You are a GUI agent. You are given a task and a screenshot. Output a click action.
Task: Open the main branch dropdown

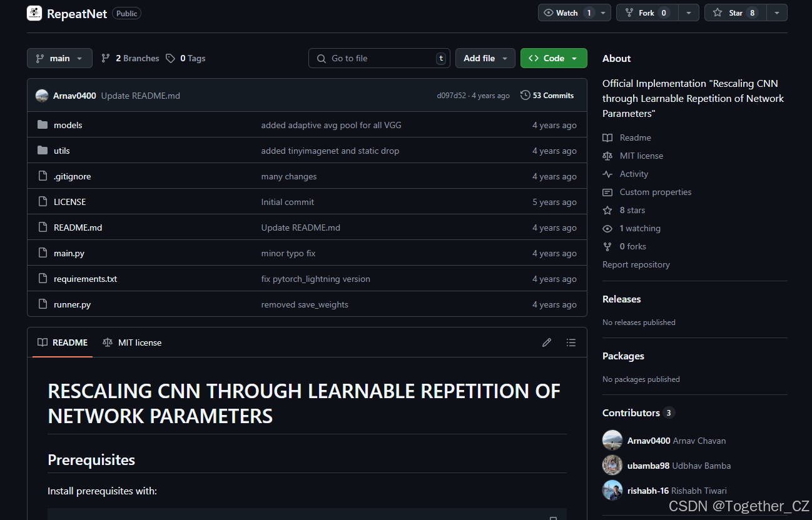click(59, 58)
